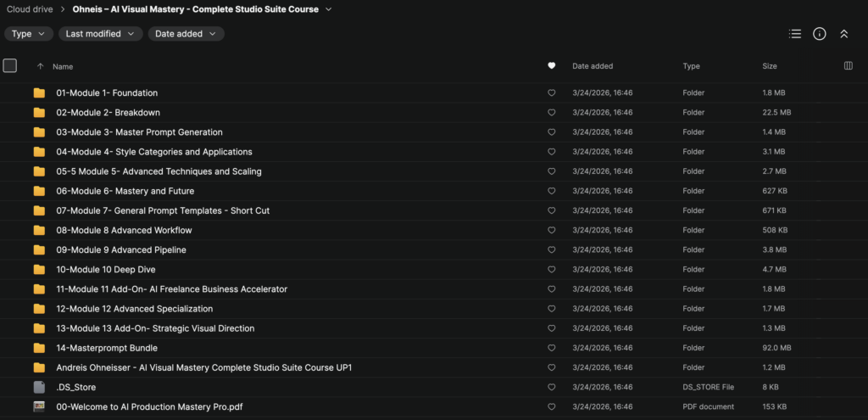
Task: Go to Cloud drive breadcrumb
Action: pos(31,10)
